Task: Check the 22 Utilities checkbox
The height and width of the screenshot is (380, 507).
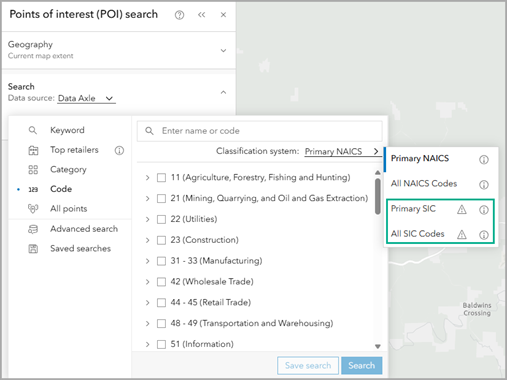Action: [161, 219]
